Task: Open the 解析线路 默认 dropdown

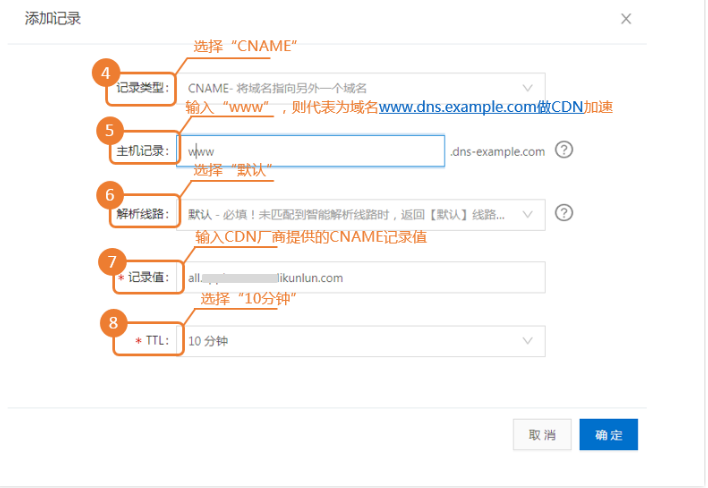Action: point(360,215)
